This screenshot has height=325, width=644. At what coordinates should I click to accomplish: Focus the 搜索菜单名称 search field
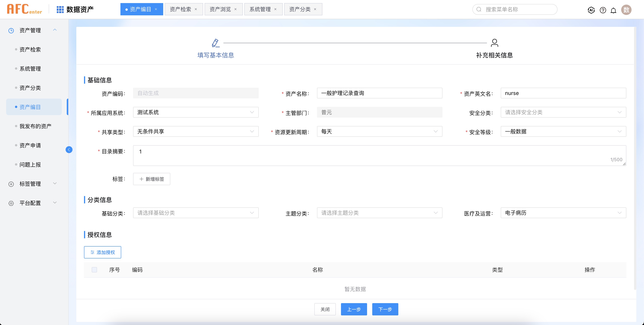(x=515, y=10)
